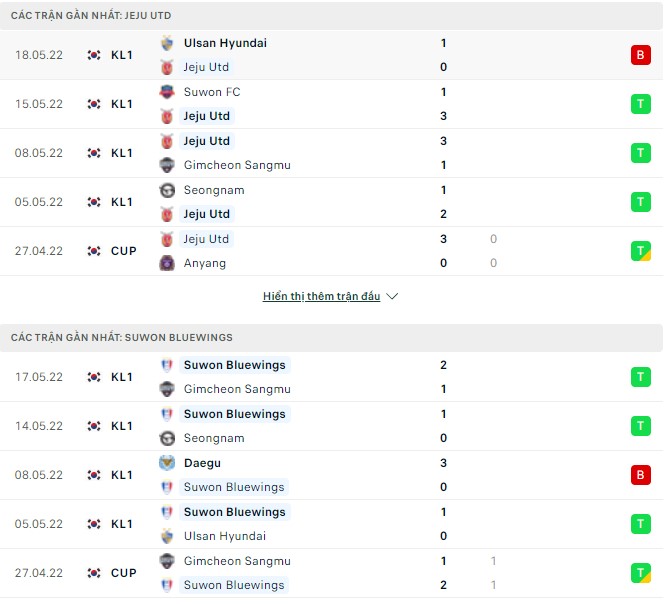Open Ulsan Hyundai team name link, 18.05.22 match
Screen dimensions: 667x604
225,43
